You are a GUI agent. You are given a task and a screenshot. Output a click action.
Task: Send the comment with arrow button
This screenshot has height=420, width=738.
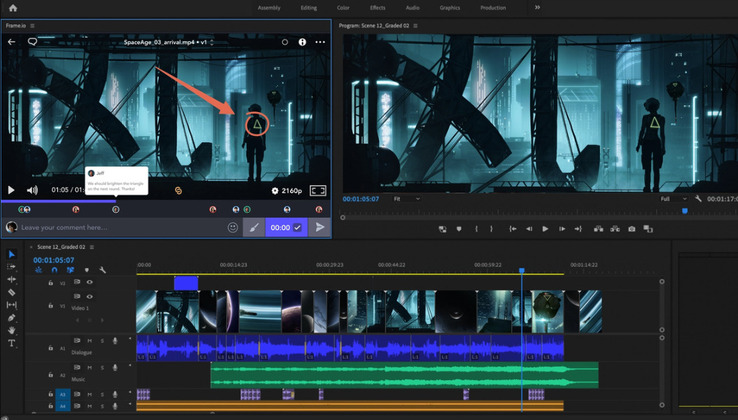point(320,227)
